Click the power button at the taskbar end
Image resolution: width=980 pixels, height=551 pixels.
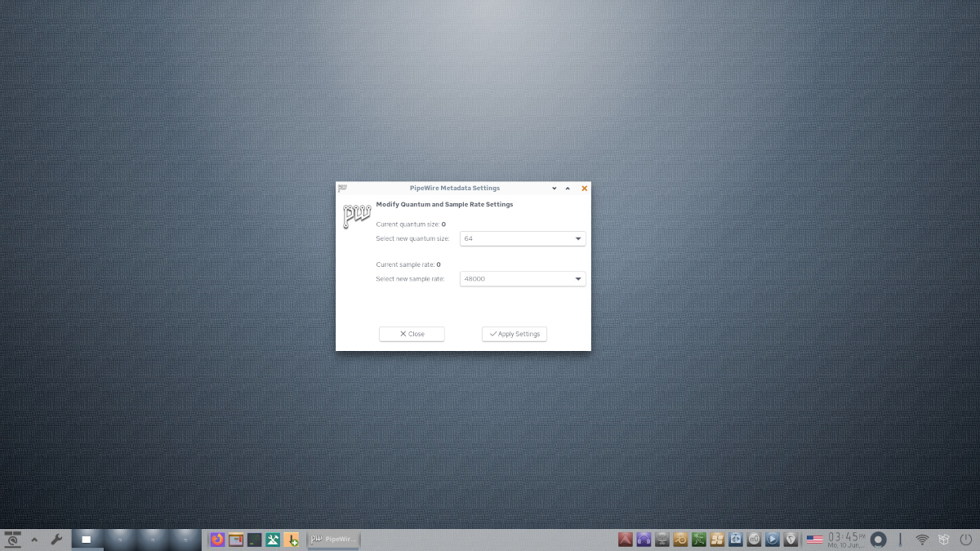tap(964, 540)
